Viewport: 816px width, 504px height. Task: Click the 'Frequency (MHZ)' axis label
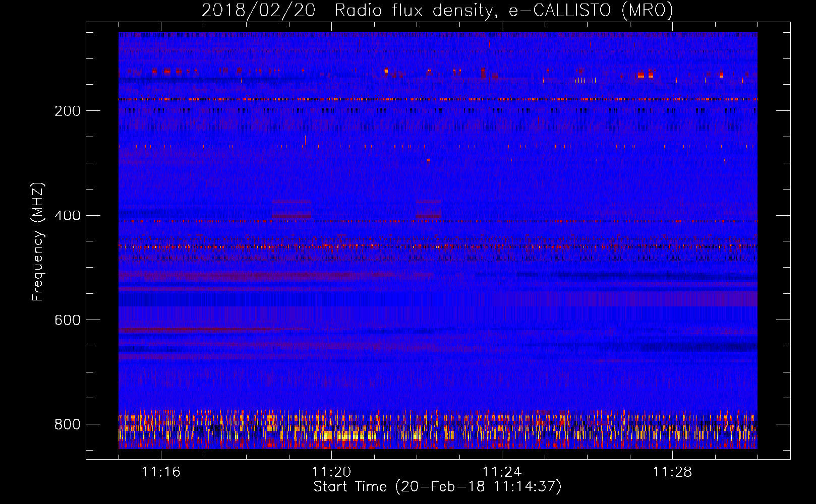tap(38, 241)
